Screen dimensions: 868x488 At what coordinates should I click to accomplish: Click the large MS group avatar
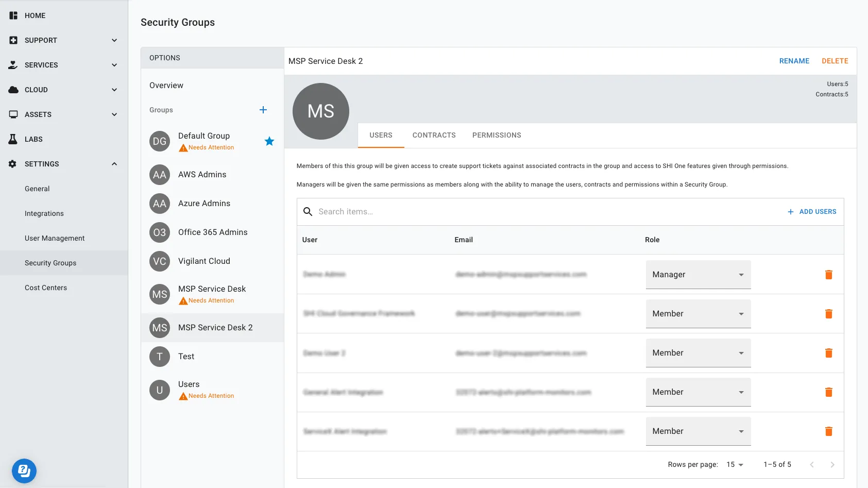(x=321, y=111)
